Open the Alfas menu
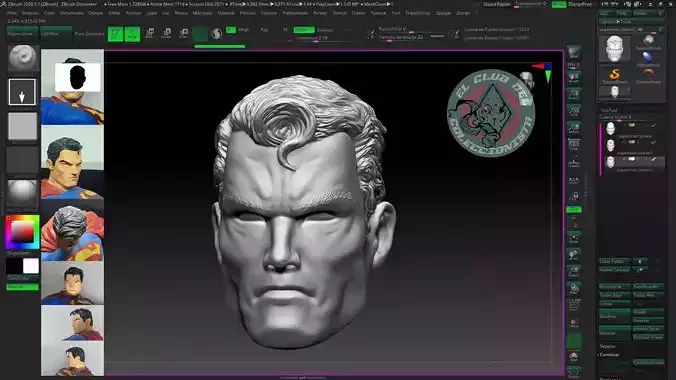 pos(12,13)
